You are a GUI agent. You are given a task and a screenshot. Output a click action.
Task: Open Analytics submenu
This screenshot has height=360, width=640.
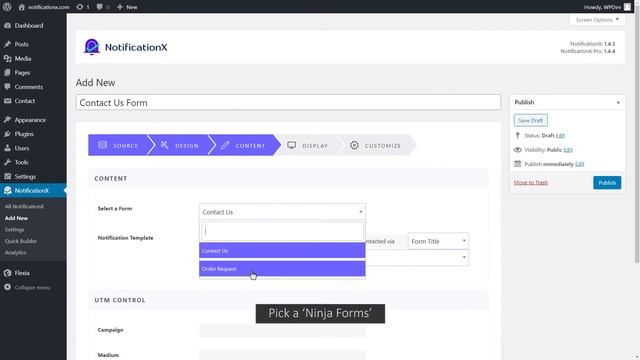16,252
